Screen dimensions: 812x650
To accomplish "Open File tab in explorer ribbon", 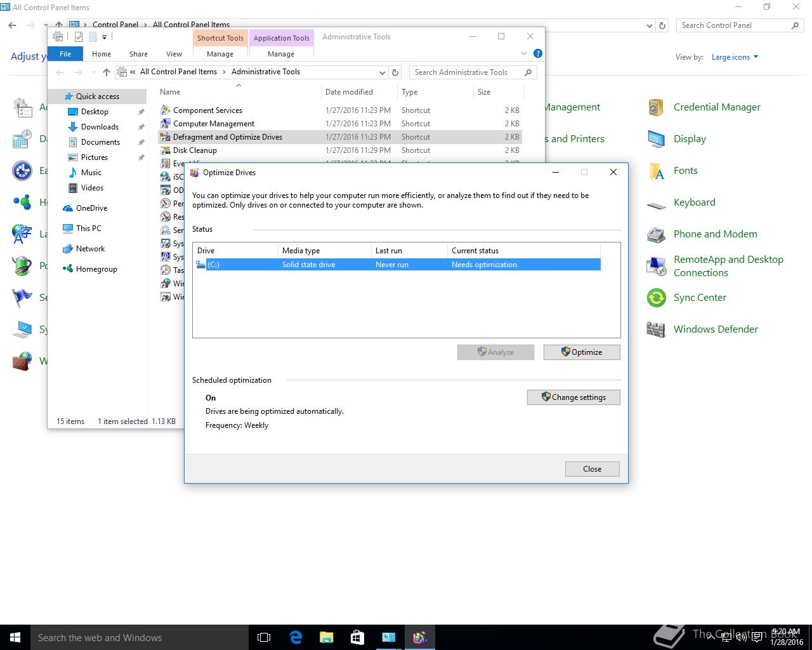I will click(65, 54).
